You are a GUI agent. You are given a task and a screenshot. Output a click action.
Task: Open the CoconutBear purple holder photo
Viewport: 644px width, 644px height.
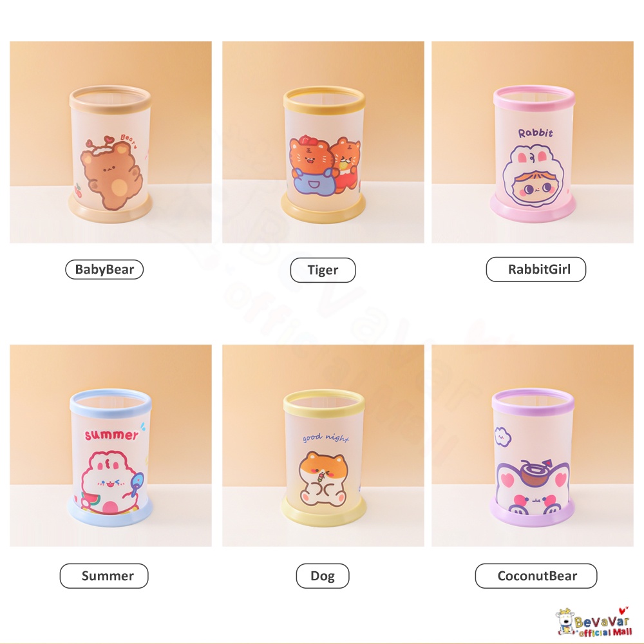(x=533, y=446)
